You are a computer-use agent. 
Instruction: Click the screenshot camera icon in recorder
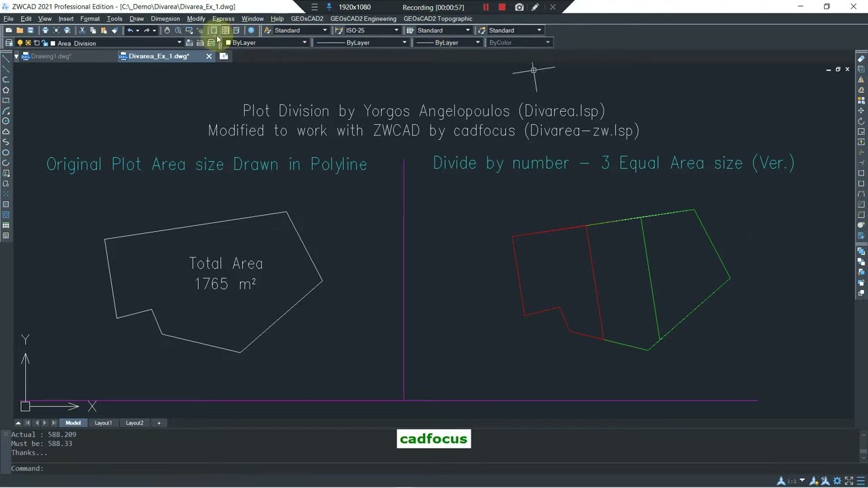pyautogui.click(x=519, y=7)
